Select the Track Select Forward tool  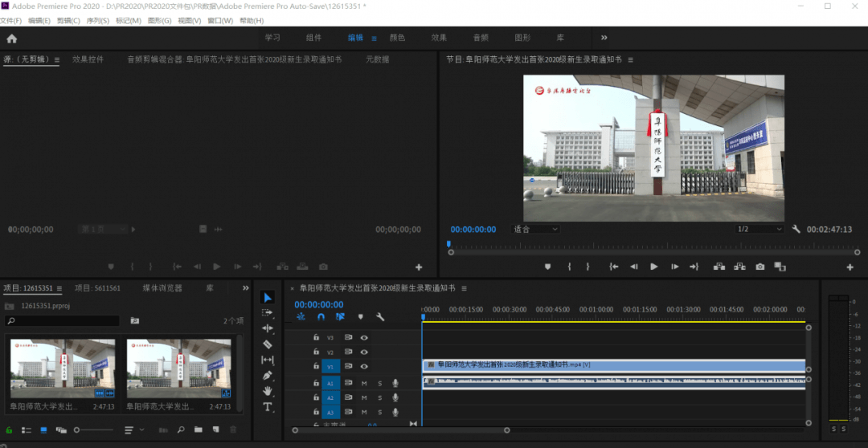pos(268,312)
